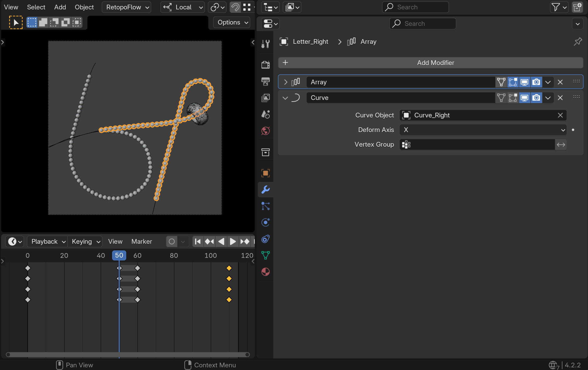
Task: Toggle Array modifier viewport display
Action: point(524,82)
